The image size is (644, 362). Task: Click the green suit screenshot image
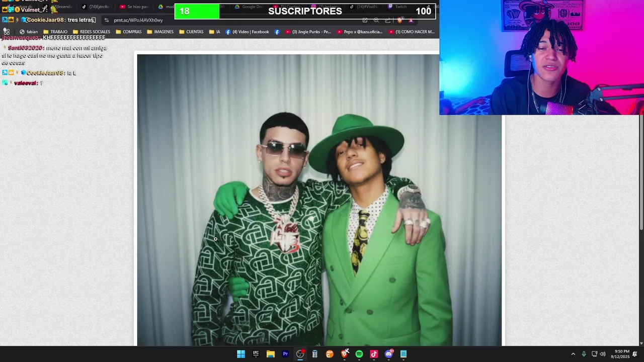click(319, 200)
